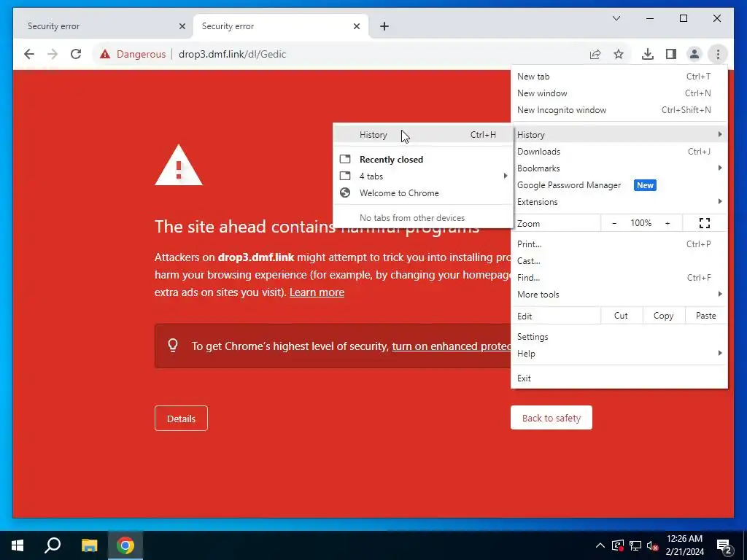747x560 pixels.
Task: Close the active Security error tab
Action: point(356,26)
